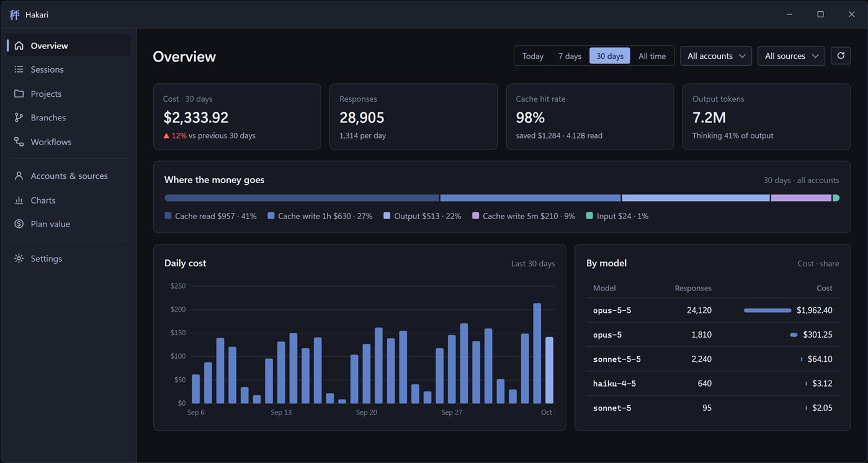This screenshot has width=868, height=463.
Task: Click the $1,962.40 cost value
Action: [815, 310]
